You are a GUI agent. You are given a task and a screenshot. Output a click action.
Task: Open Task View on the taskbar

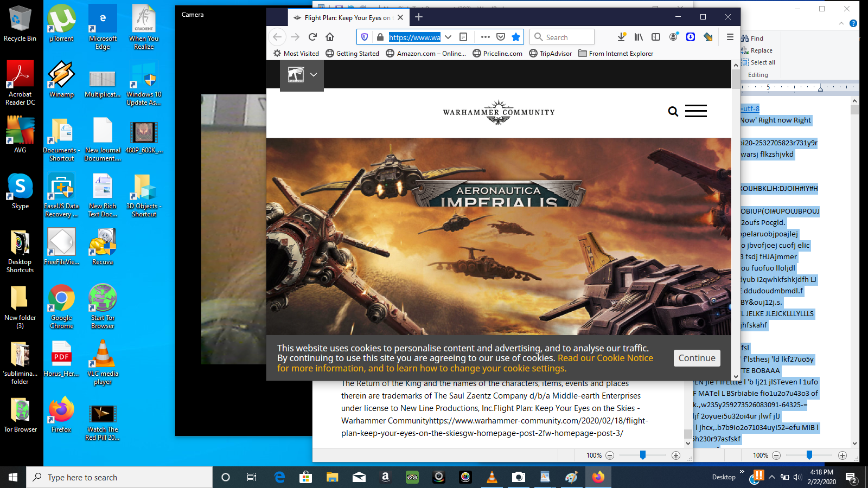252,477
